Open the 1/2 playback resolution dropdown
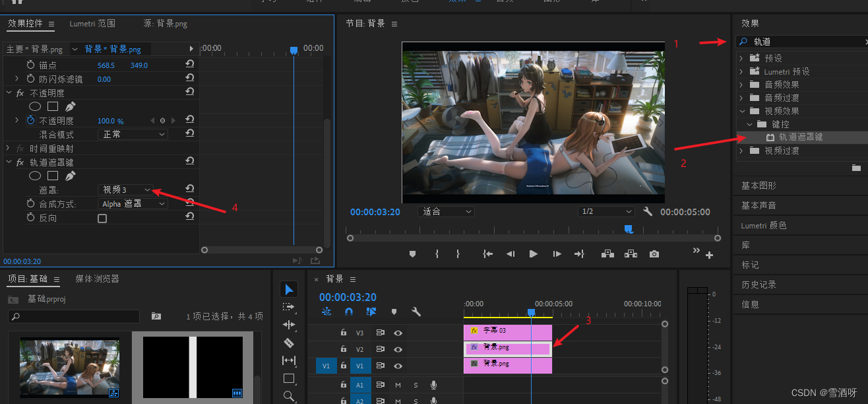868x404 pixels. coord(605,212)
